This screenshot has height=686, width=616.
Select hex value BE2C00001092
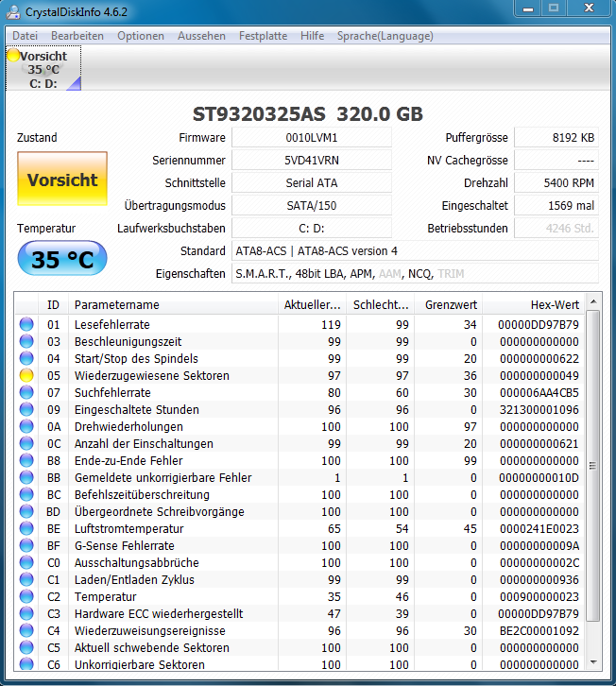tap(539, 631)
